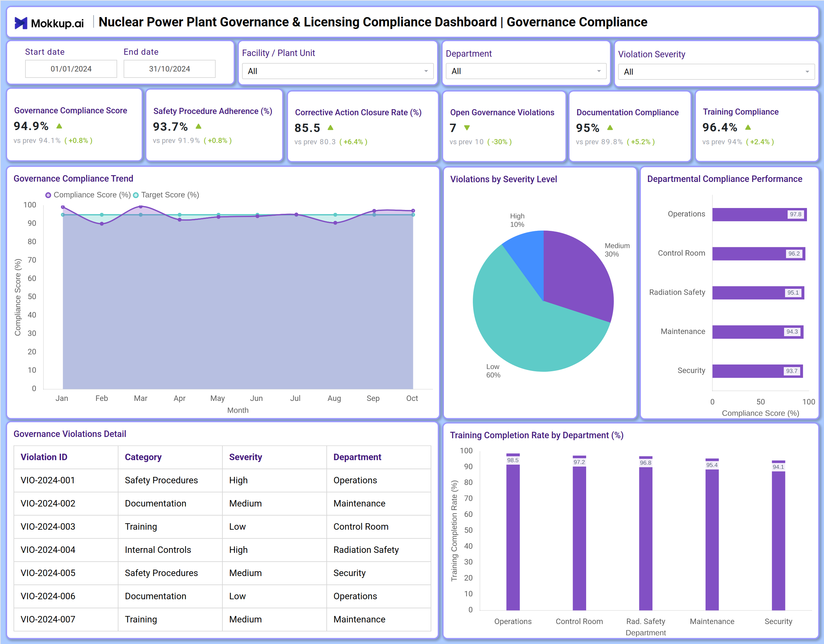This screenshot has height=644, width=824.
Task: Click the Security 93.7 compliance bar
Action: click(758, 371)
